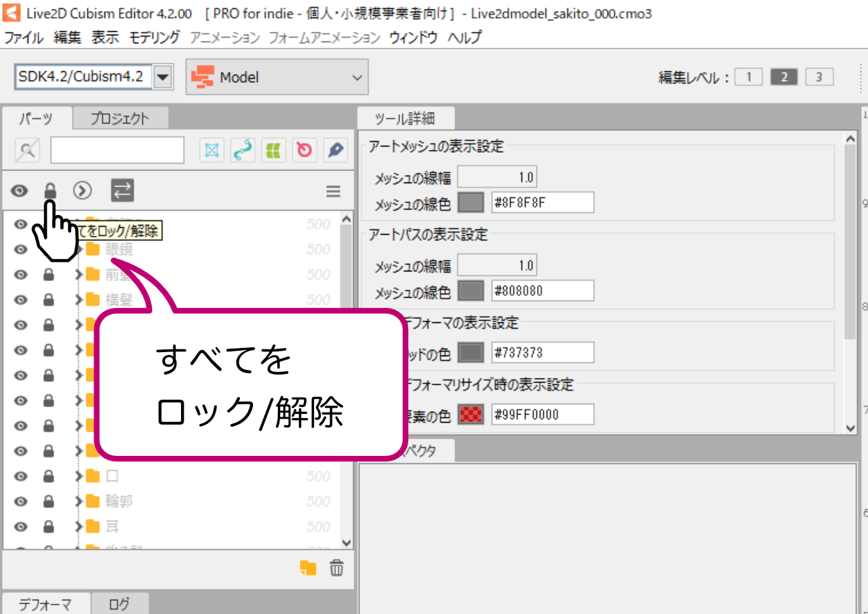The width and height of the screenshot is (868, 614).
Task: Expand the 耳 folder in parts tree
Action: pyautogui.click(x=79, y=526)
